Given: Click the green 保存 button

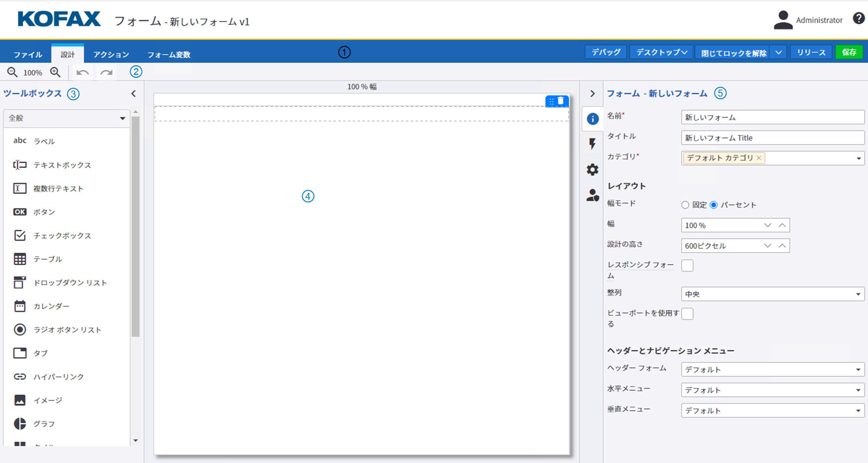Looking at the screenshot, I should pos(849,52).
